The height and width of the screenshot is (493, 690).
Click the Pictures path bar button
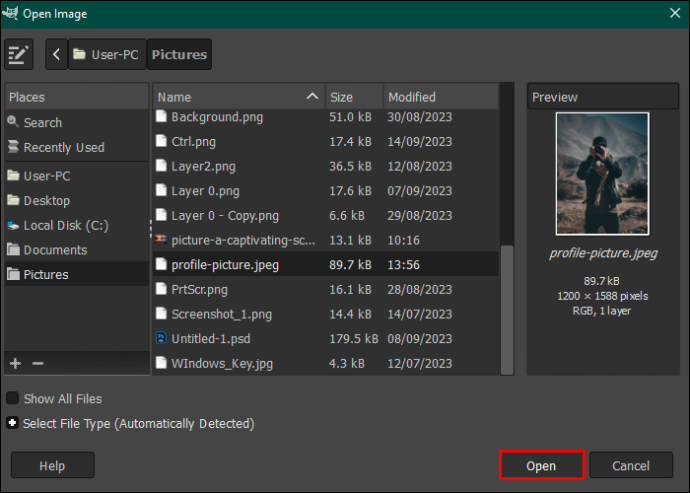(x=179, y=54)
